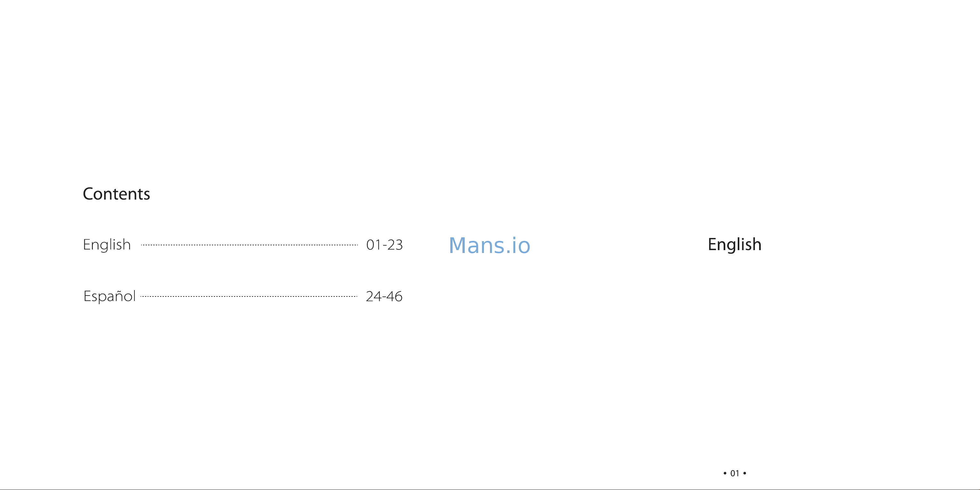Click the page number 01 in footer
980x490 pixels.
(735, 473)
